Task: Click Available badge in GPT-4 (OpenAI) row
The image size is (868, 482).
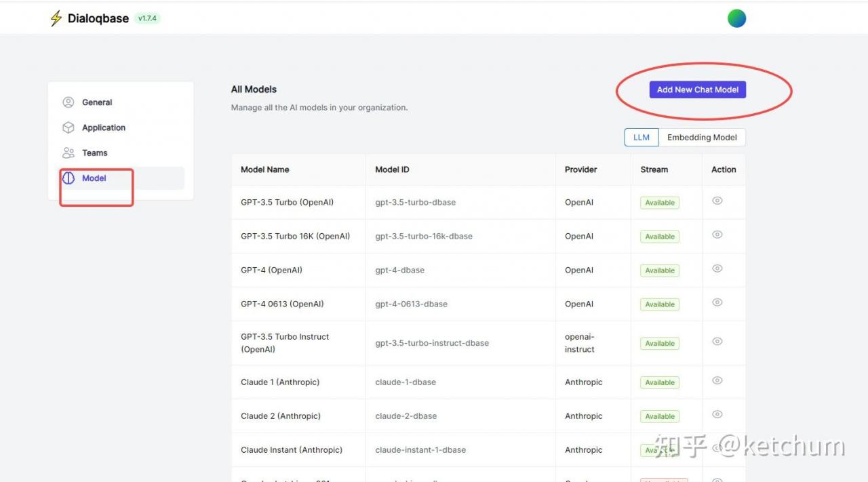Action: [x=660, y=270]
